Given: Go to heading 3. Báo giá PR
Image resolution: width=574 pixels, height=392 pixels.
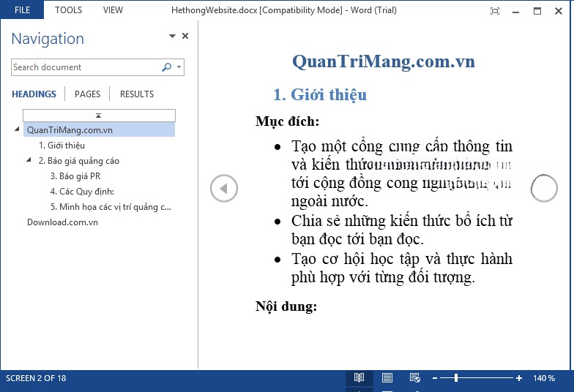Looking at the screenshot, I should click(x=75, y=176).
